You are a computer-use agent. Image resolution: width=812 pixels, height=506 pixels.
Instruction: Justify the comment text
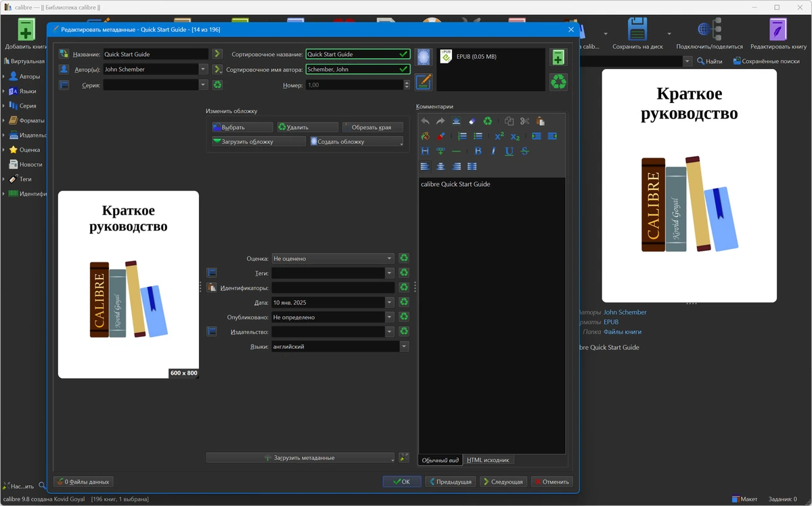[472, 166]
